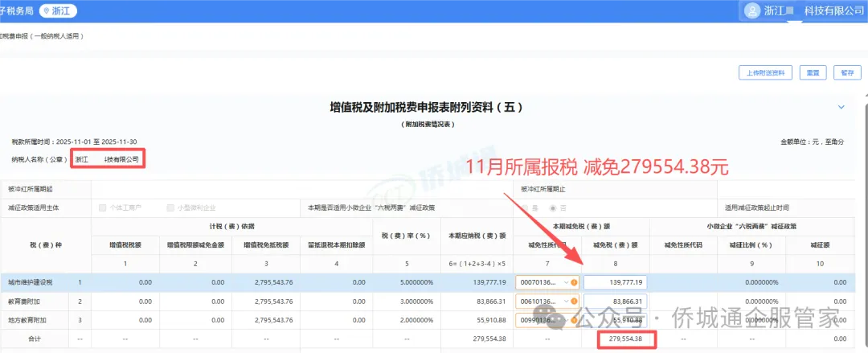Viewport: 868px width, 353px height.
Task: Edit 减免税额 field showing 139,777.19
Action: pos(616,282)
